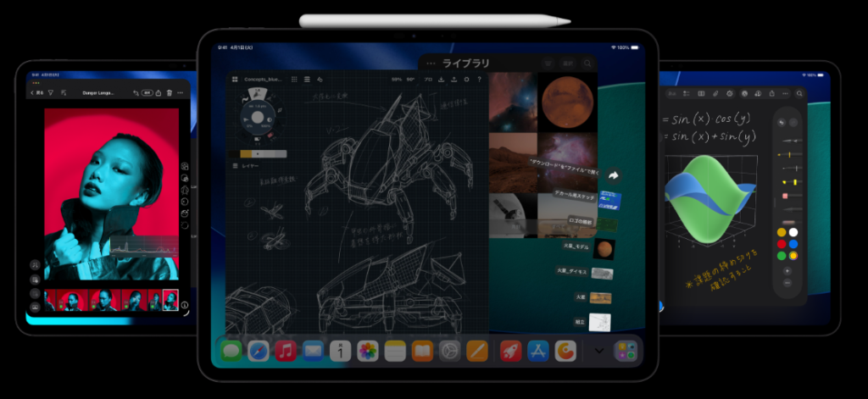Viewport: 868px width, 399px height.
Task: Open the Messages app in the dock
Action: (x=231, y=350)
